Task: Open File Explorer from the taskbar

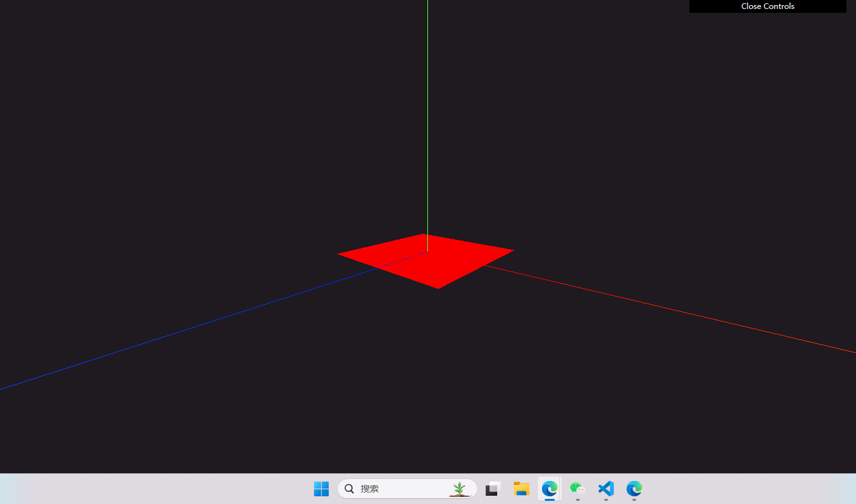Action: tap(521, 489)
